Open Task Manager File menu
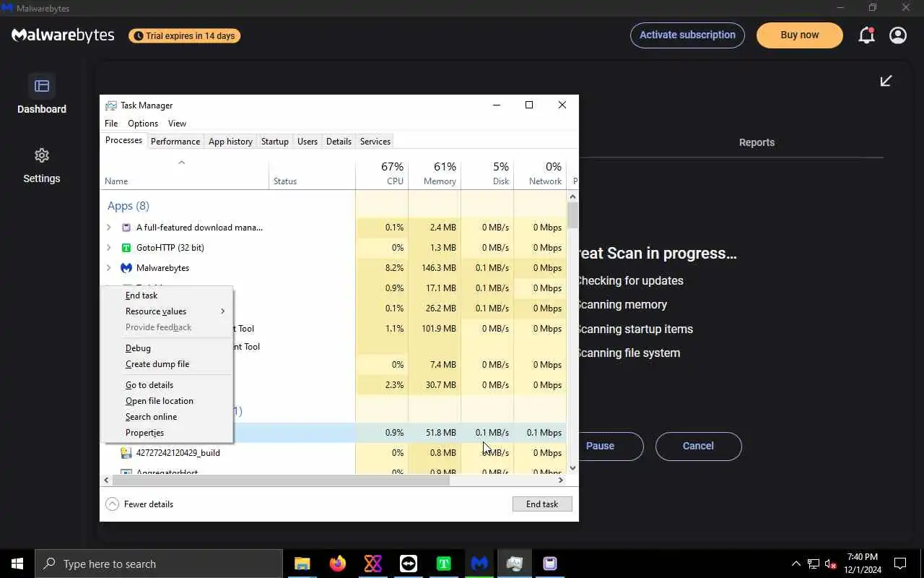The width and height of the screenshot is (924, 578). (111, 124)
